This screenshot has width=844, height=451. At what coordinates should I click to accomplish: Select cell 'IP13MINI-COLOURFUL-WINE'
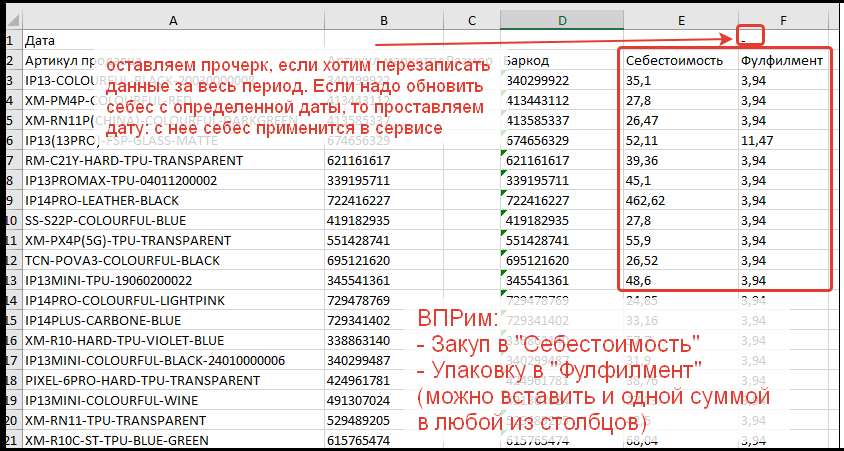173,400
